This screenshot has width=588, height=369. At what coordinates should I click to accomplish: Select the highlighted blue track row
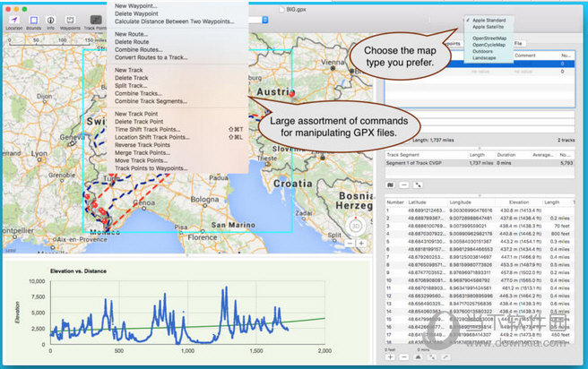[480, 64]
